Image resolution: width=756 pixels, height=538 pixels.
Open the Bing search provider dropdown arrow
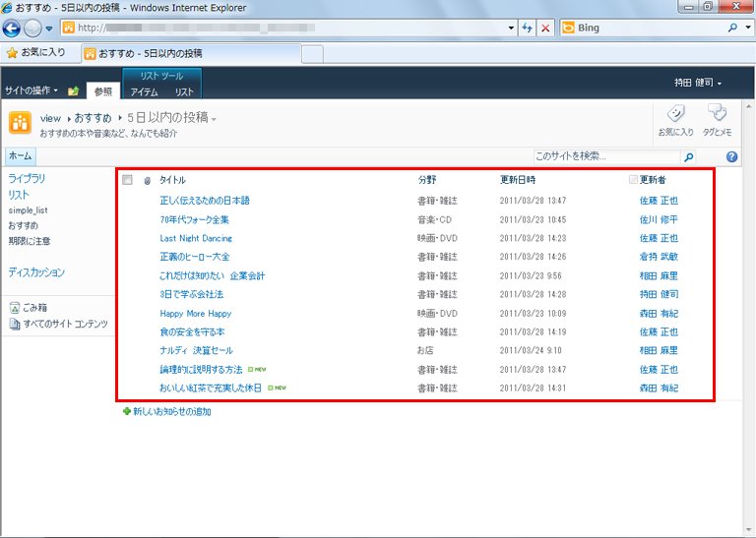click(x=748, y=28)
